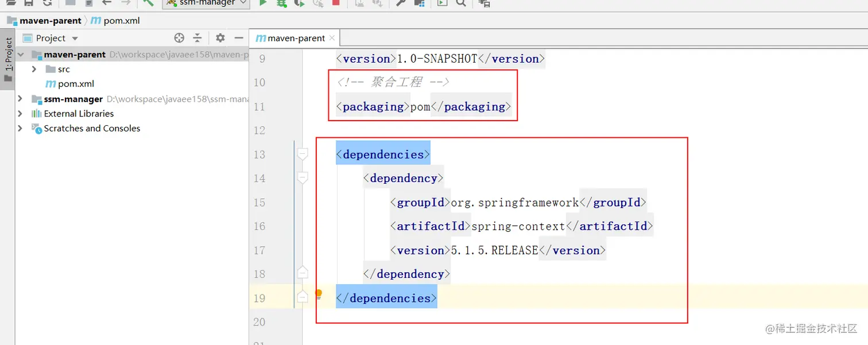Close the maven-parent editor tab
868x345 pixels.
click(331, 38)
